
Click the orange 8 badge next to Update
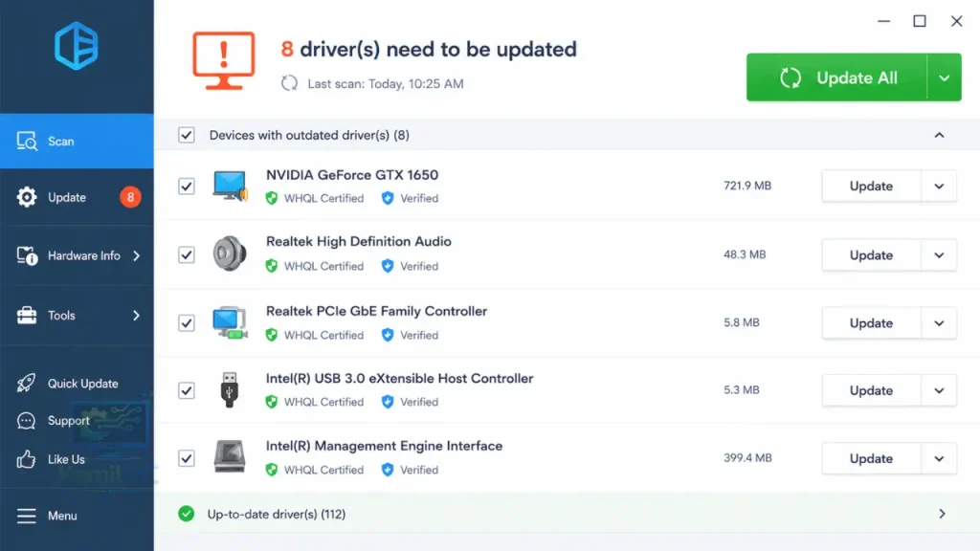[130, 197]
